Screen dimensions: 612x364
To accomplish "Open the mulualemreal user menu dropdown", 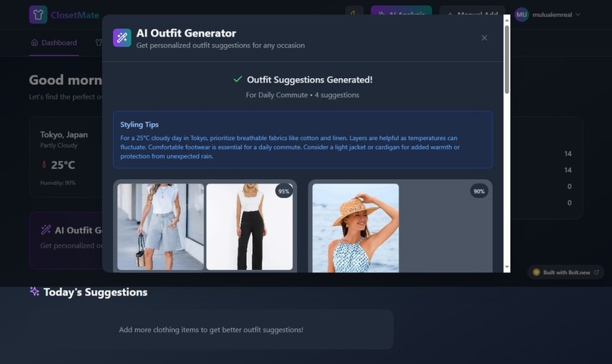I will click(x=547, y=15).
